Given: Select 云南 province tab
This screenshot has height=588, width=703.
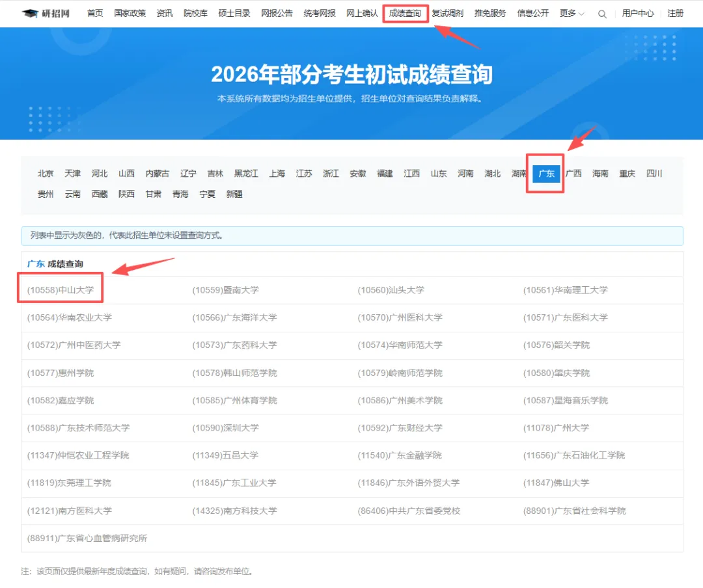Looking at the screenshot, I should click(73, 194).
